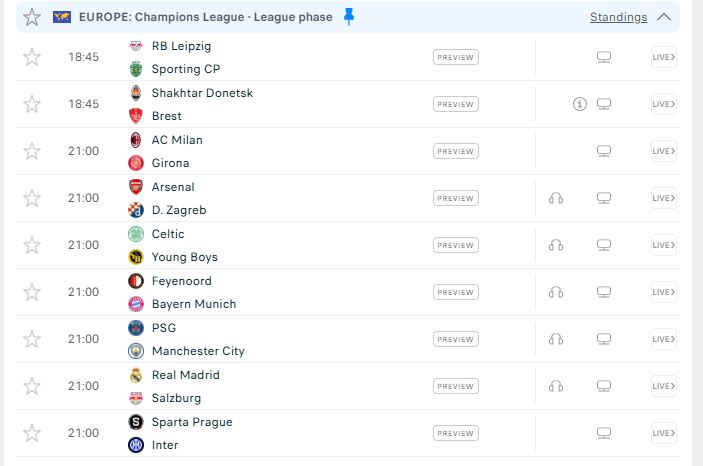This screenshot has height=466, width=703.
Task: Unpin Champions League with the blue pin icon
Action: 348,17
